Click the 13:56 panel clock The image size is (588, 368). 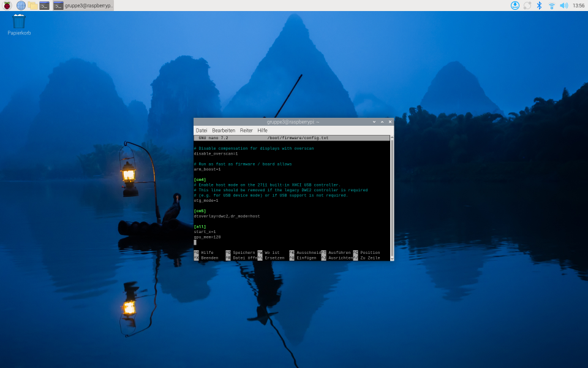point(578,6)
